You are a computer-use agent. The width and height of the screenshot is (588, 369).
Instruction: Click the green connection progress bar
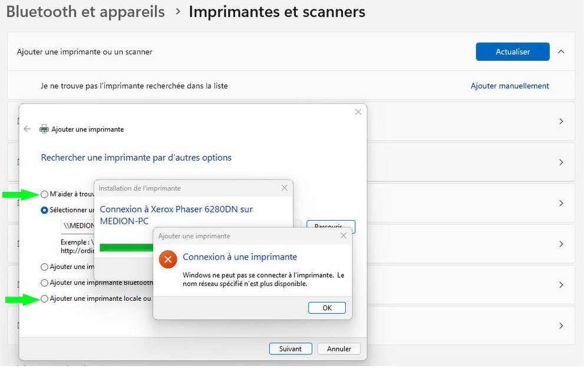tap(126, 247)
